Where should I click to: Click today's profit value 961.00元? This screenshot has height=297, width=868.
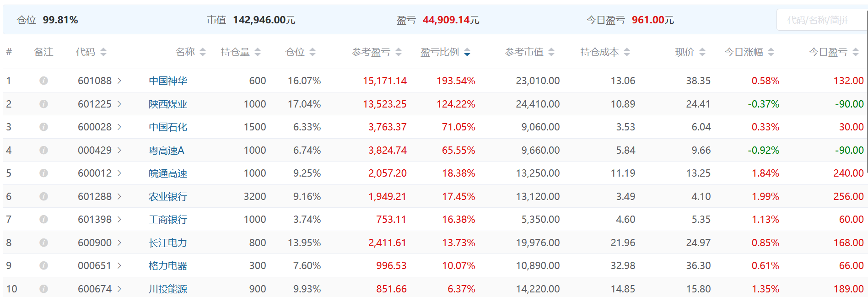click(653, 20)
